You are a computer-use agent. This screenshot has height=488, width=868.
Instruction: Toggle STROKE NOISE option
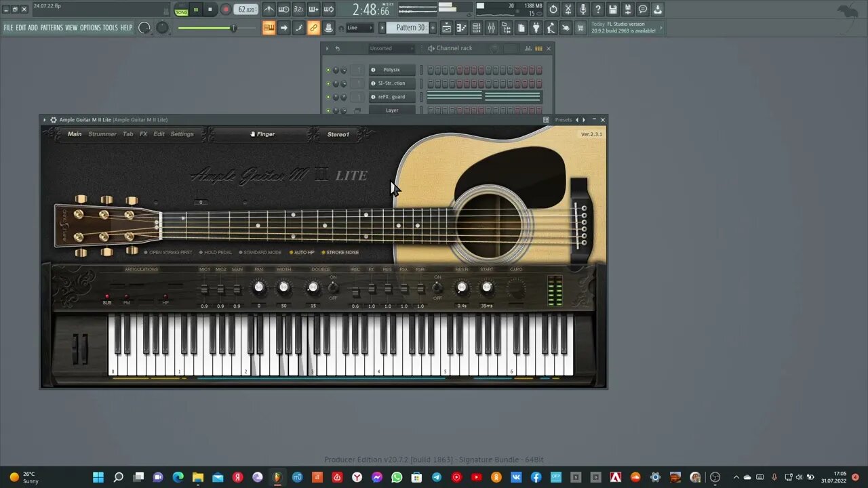point(340,252)
